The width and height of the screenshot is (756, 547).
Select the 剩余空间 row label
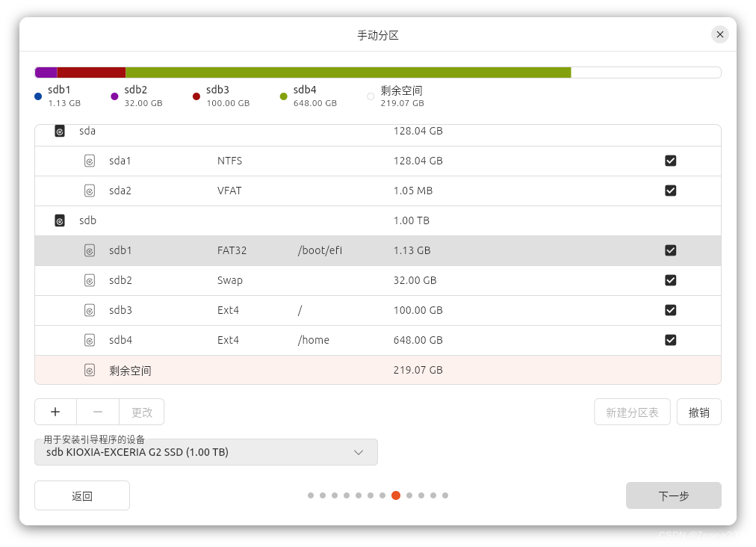click(x=130, y=371)
